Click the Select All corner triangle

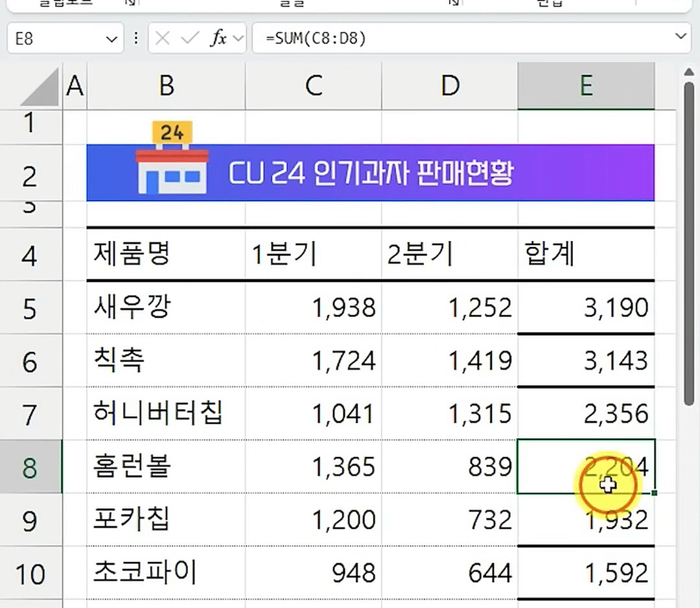[x=40, y=87]
